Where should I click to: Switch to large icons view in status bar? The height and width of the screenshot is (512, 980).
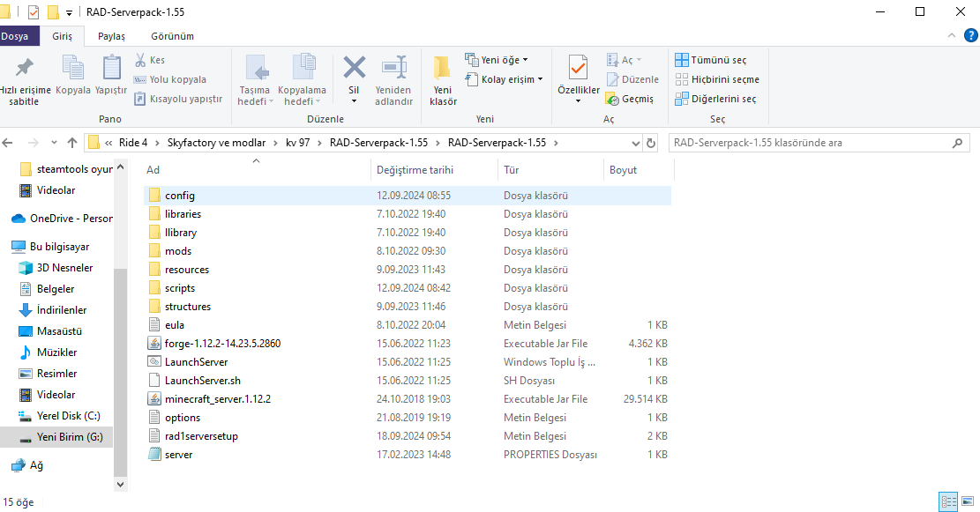pyautogui.click(x=968, y=501)
